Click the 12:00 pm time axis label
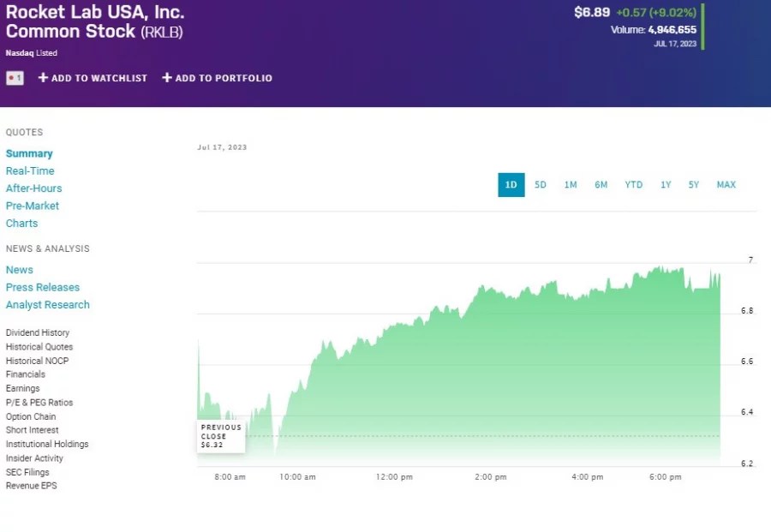This screenshot has width=771, height=532. [394, 477]
